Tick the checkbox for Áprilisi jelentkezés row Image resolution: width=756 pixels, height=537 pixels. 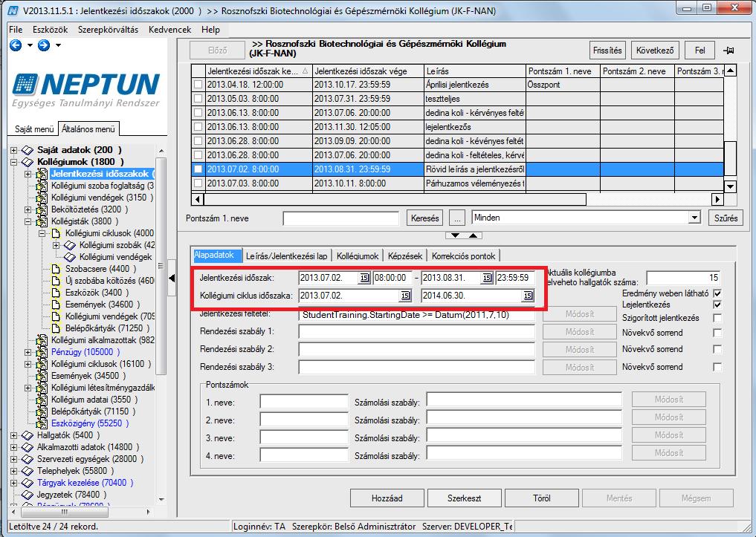[x=198, y=85]
